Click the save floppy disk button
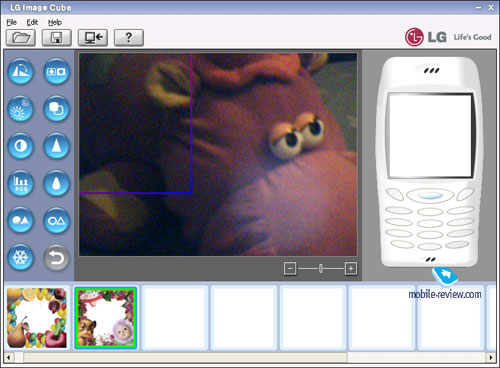Image resolution: width=500 pixels, height=368 pixels. pos(57,37)
